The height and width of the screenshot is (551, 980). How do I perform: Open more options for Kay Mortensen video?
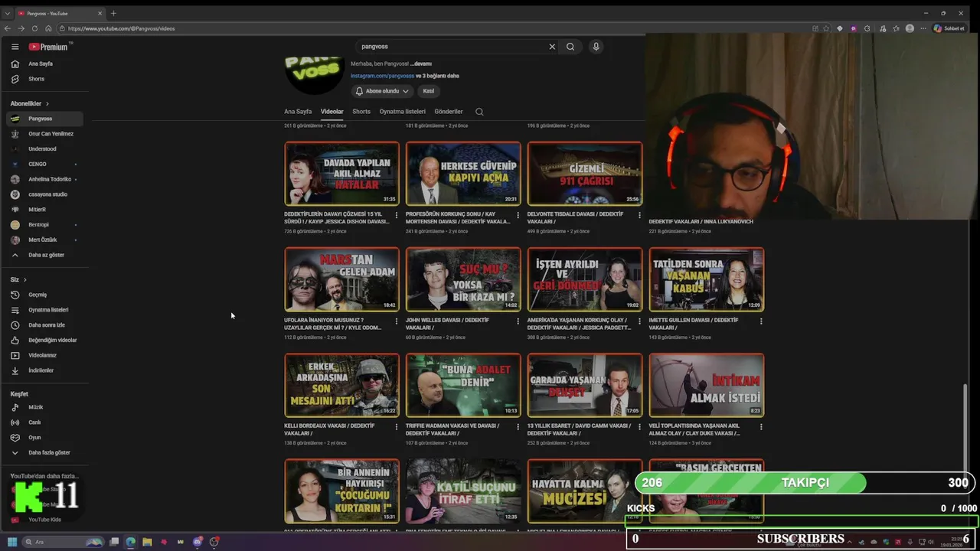(x=518, y=216)
